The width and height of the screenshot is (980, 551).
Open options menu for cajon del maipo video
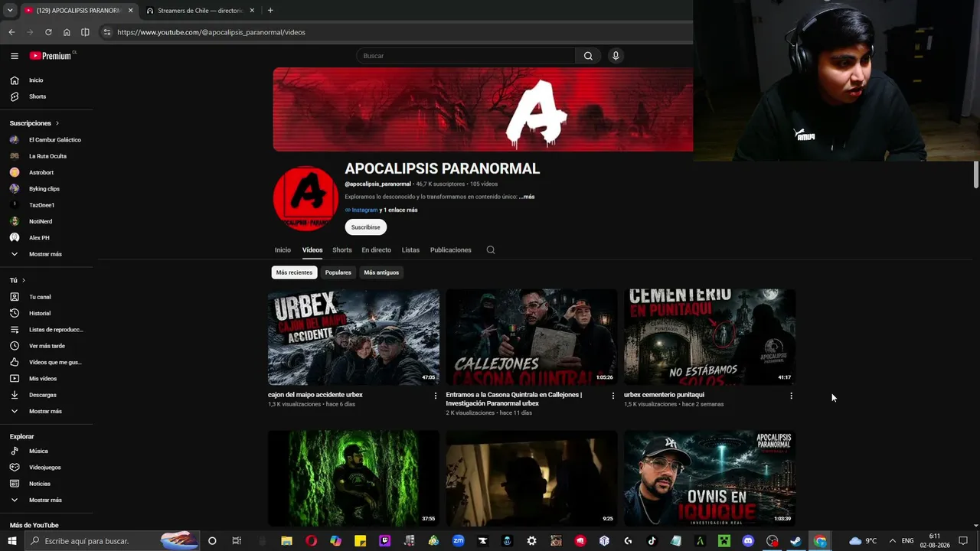click(x=436, y=396)
